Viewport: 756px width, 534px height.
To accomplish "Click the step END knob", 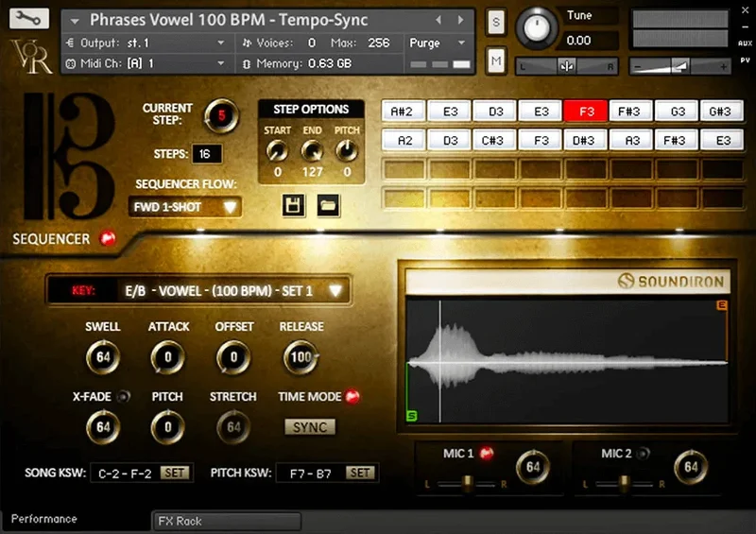I will click(312, 151).
